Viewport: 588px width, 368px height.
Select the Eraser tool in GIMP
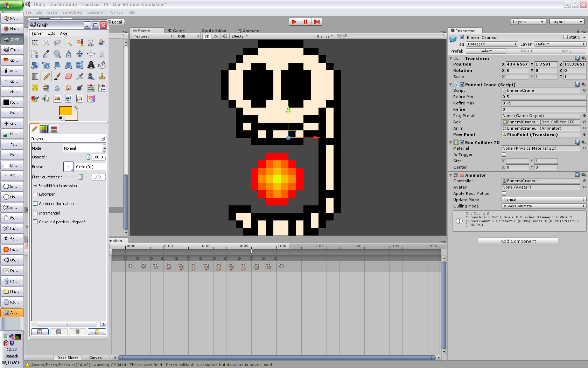click(69, 76)
